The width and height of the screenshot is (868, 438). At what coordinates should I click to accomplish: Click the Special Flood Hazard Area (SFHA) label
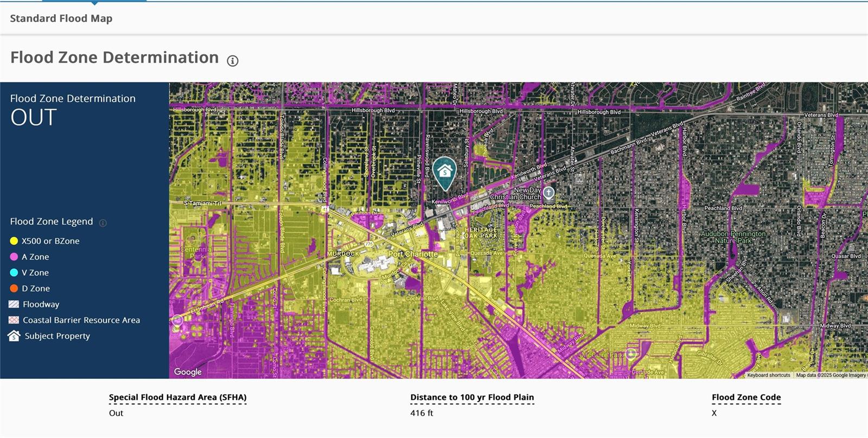[177, 397]
